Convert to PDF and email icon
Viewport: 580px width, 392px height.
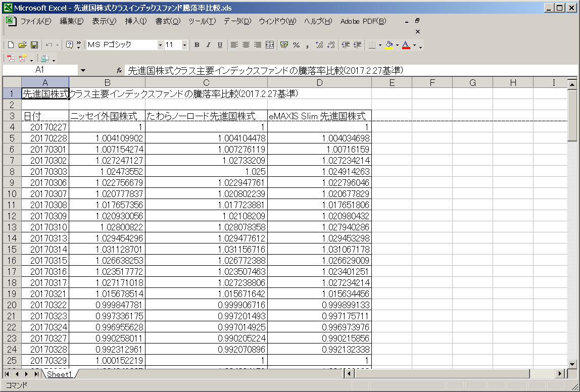23,59
